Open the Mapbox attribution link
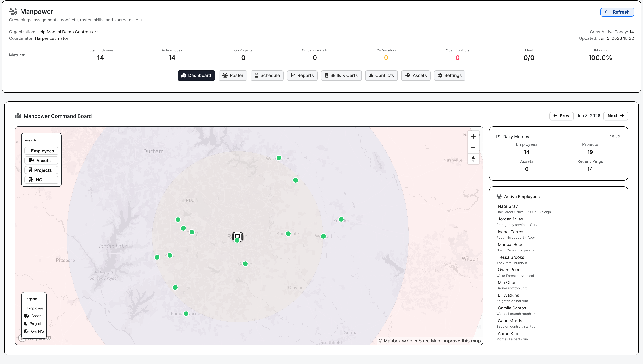Screen dimensions: 643x364 point(390,341)
